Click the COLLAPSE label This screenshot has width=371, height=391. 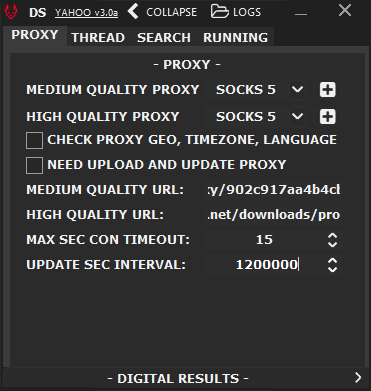tap(172, 12)
